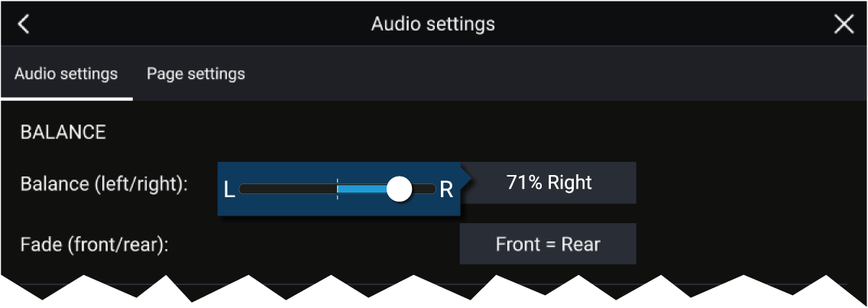Viewport: 868px width, 308px height.
Task: Open the Front = Rear fade field
Action: (548, 244)
